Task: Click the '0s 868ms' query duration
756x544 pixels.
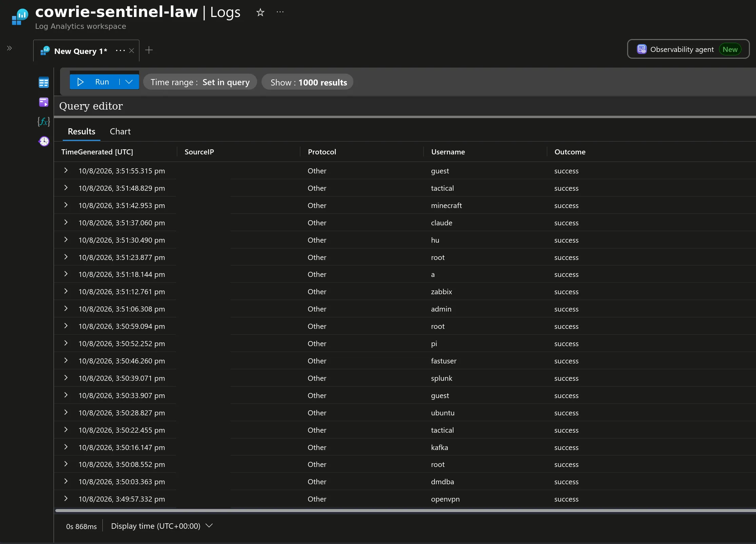Action: point(81,526)
